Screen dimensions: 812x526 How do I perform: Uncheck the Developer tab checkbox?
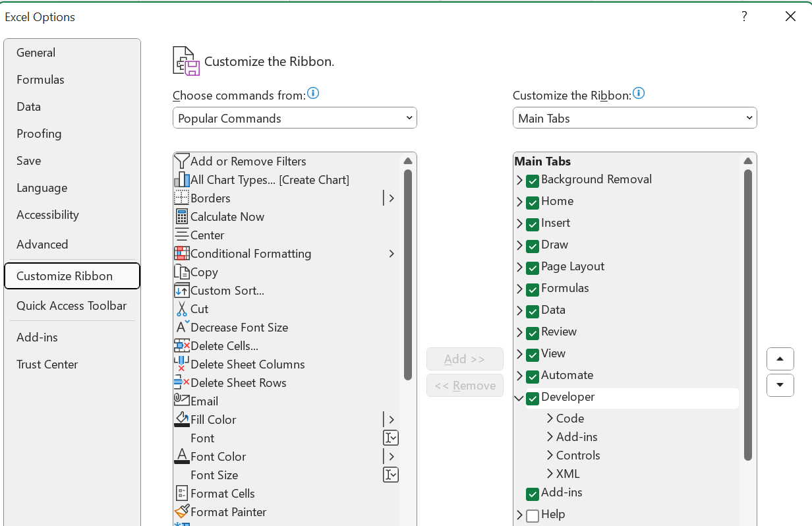533,398
